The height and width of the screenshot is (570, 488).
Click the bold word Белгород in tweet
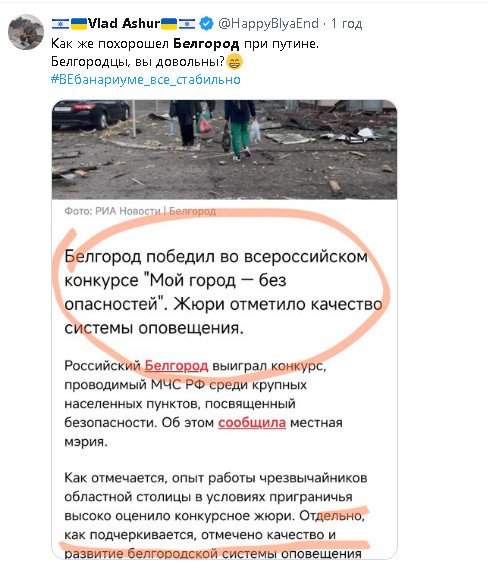[206, 44]
